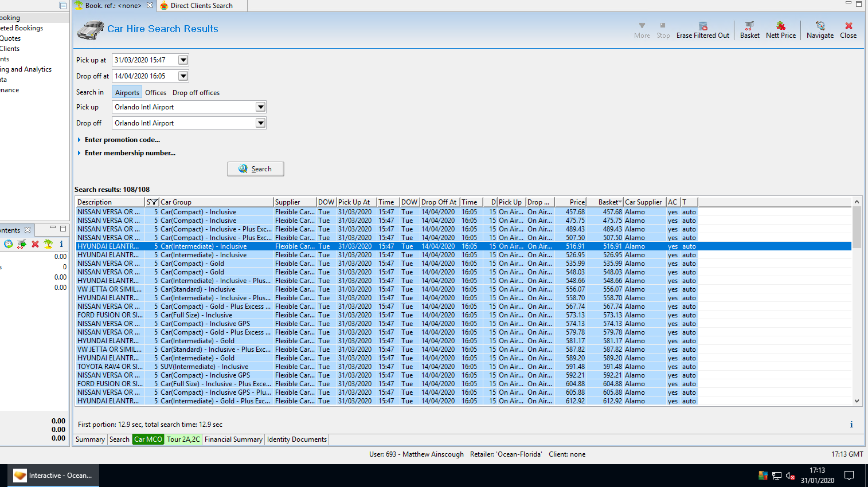This screenshot has height=487, width=868.
Task: Open the Identity Documents bottom tab
Action: 297,439
